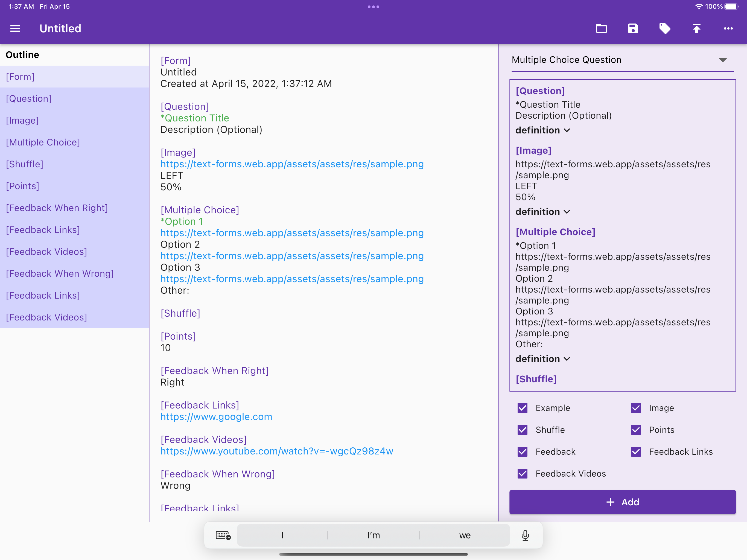The width and height of the screenshot is (747, 560).
Task: Select [Form] in the Outline
Action: point(74,77)
